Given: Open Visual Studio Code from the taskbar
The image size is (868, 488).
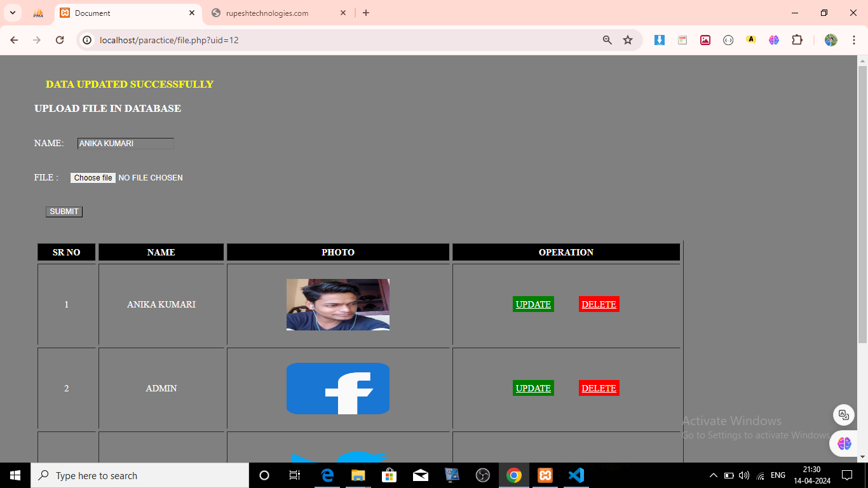Looking at the screenshot, I should pyautogui.click(x=576, y=475).
